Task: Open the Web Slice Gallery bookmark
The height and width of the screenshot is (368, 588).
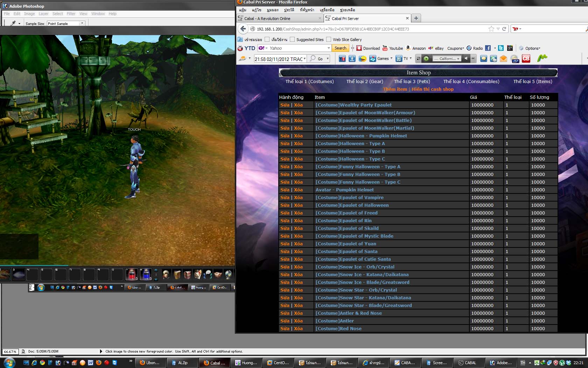Action: click(x=344, y=40)
